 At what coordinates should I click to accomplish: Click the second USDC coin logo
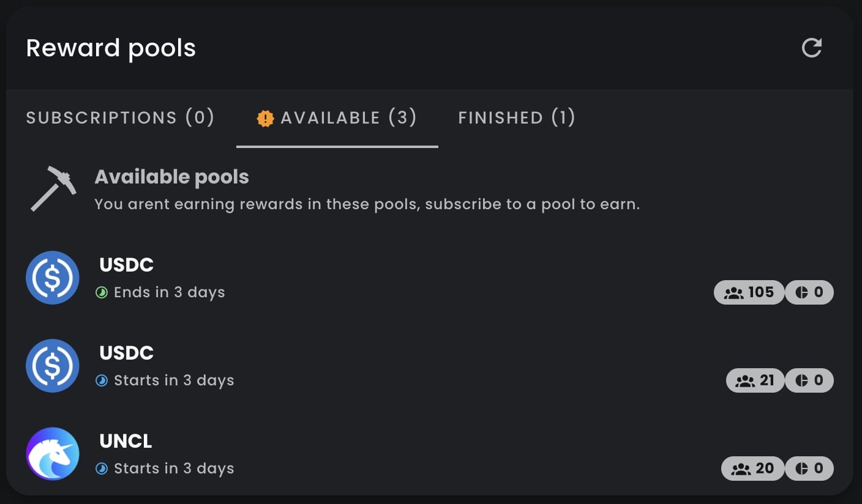tap(53, 366)
